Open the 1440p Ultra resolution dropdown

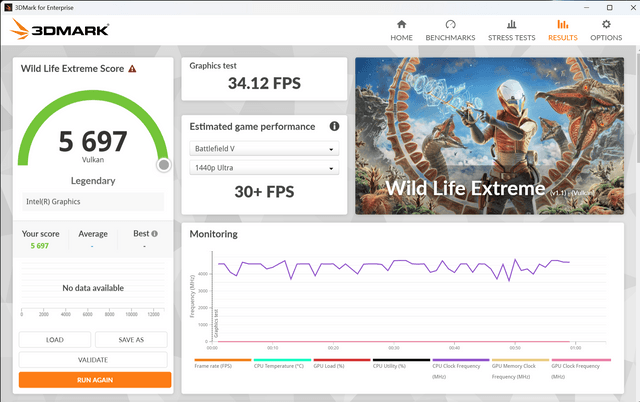[264, 168]
